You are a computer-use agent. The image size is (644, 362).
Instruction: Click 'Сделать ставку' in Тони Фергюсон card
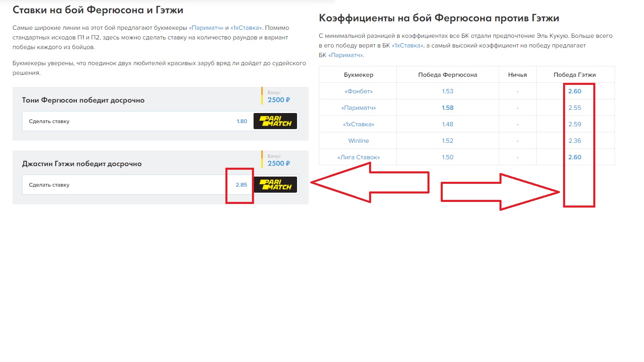49,121
